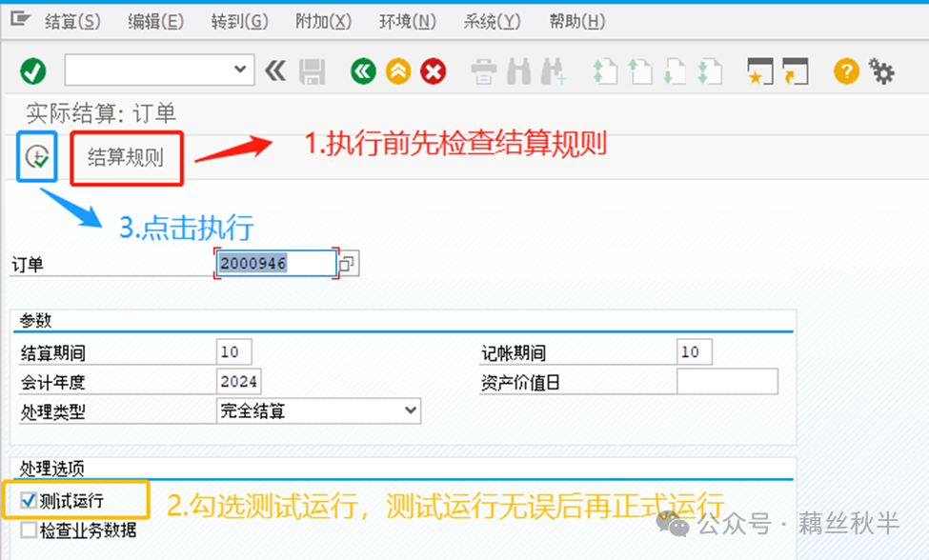
Task: Click the red Cancel icon
Action: 434,71
